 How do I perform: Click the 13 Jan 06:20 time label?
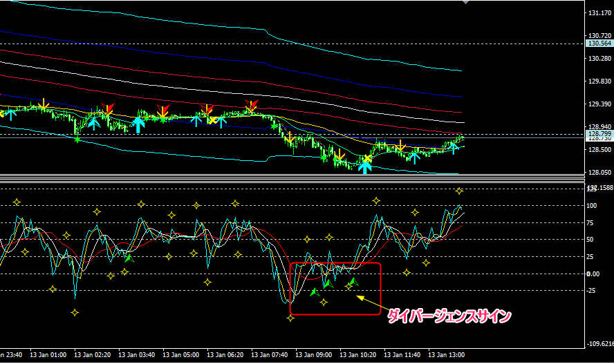(225, 355)
